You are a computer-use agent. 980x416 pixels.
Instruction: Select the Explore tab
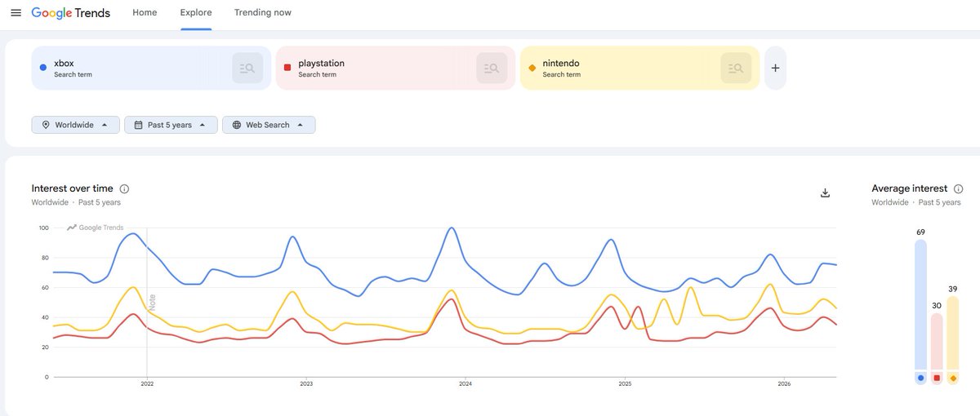coord(196,13)
